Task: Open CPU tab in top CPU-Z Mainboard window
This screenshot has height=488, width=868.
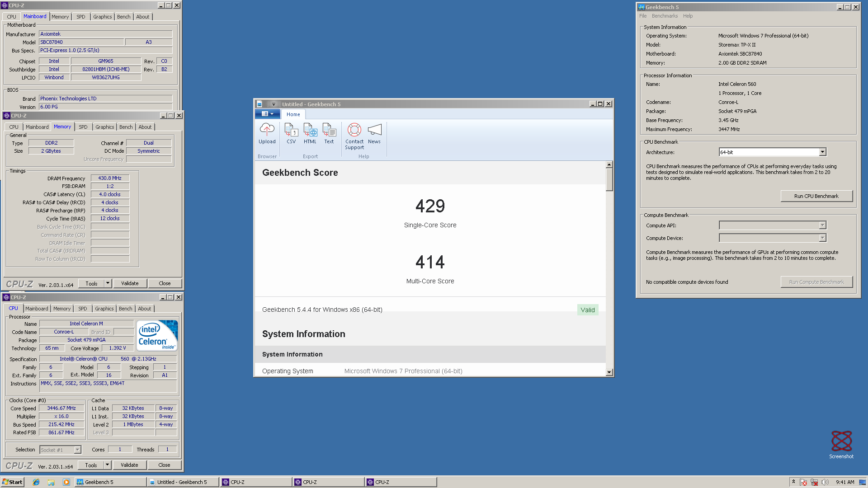Action: (x=11, y=17)
